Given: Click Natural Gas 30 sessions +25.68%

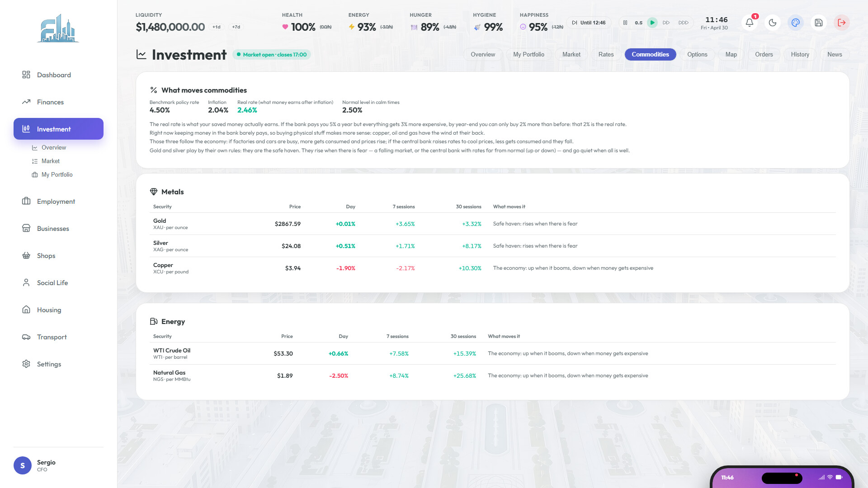Looking at the screenshot, I should [464, 376].
